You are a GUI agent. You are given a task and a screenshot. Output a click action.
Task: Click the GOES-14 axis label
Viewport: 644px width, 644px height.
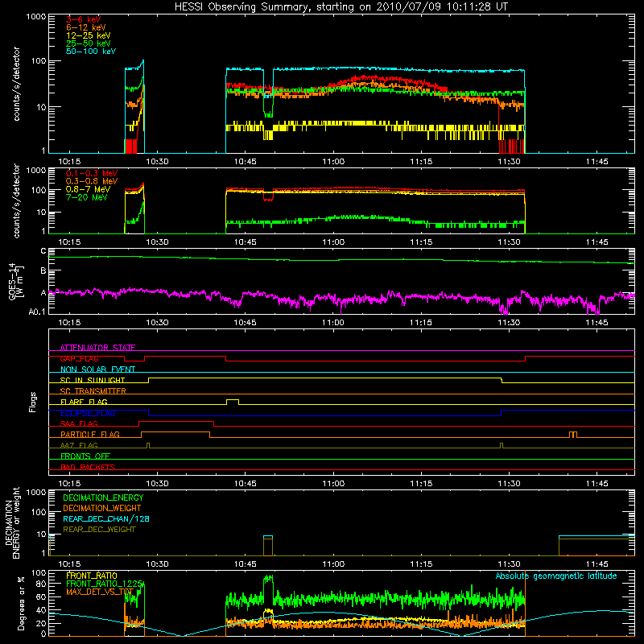tap(15, 282)
